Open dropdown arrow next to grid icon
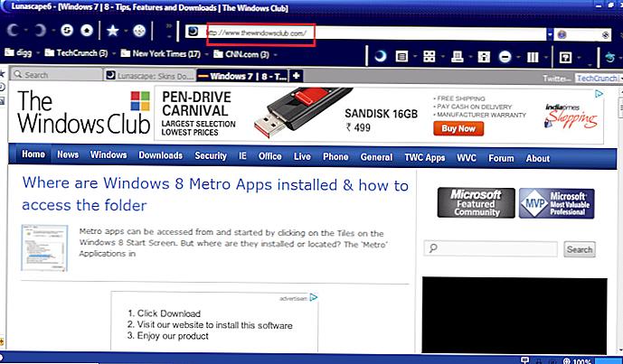The image size is (623, 364). tap(442, 57)
